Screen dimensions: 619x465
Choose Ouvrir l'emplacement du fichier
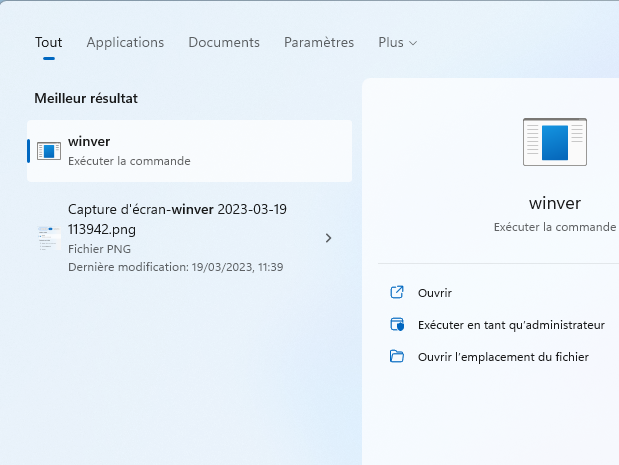pos(503,357)
